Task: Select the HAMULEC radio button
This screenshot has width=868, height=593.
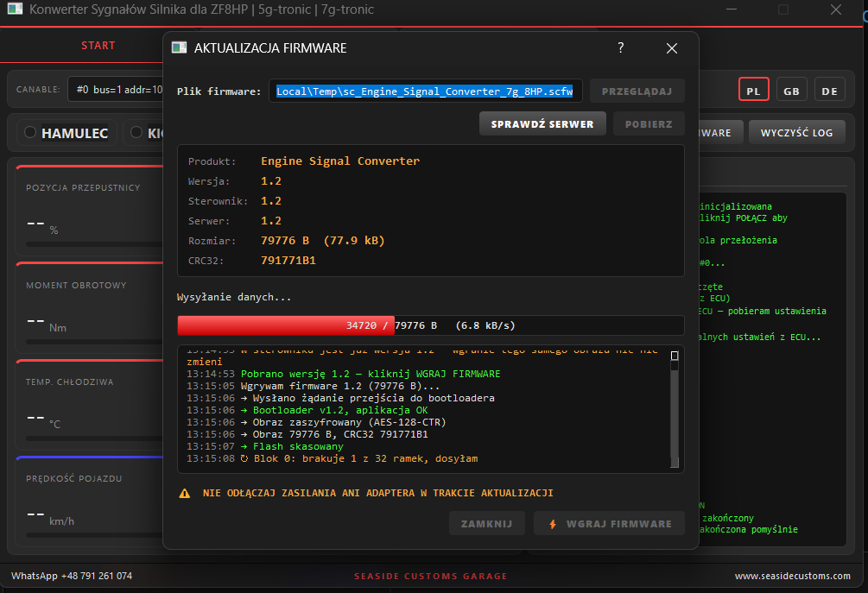Action: [30, 132]
